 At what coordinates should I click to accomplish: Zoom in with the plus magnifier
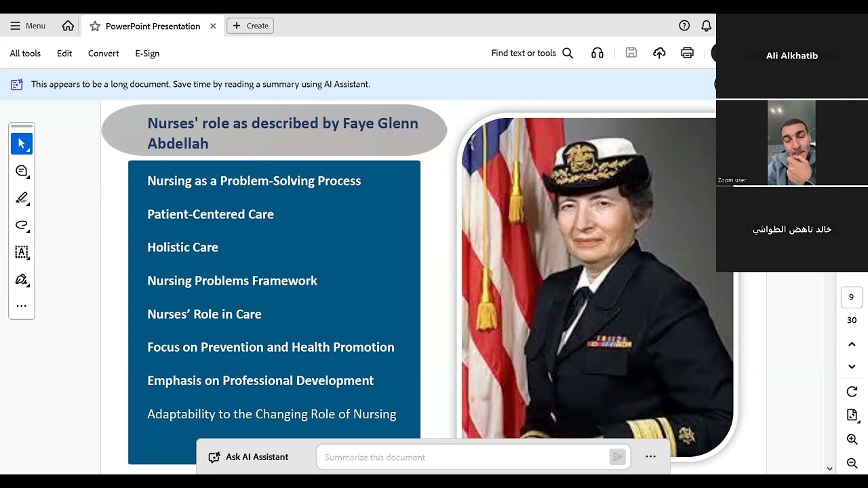point(852,439)
